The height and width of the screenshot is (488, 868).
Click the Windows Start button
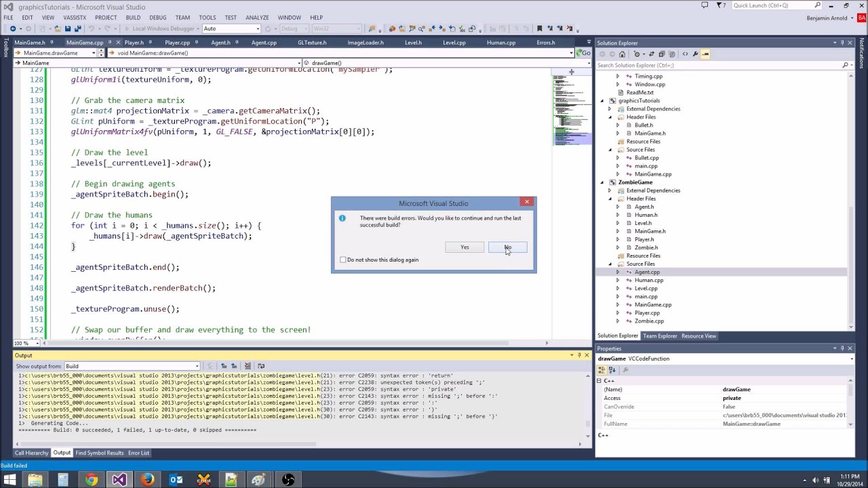pos(9,480)
